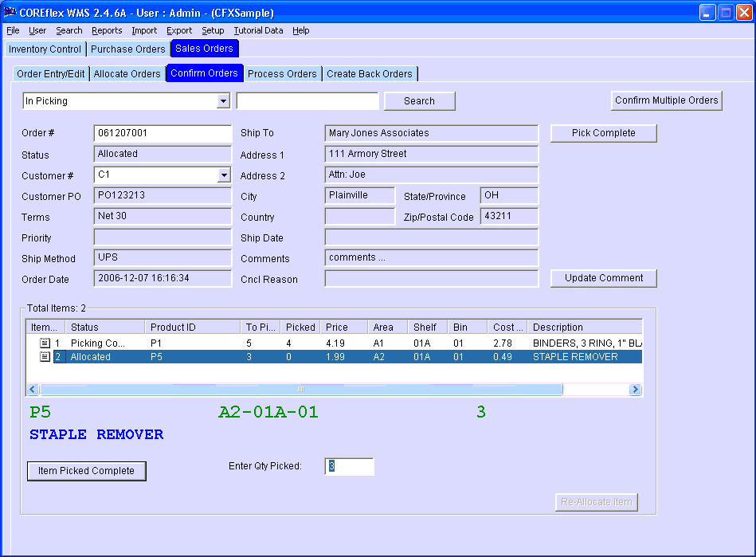
Task: Select the Confirm Orders tab
Action: [204, 73]
